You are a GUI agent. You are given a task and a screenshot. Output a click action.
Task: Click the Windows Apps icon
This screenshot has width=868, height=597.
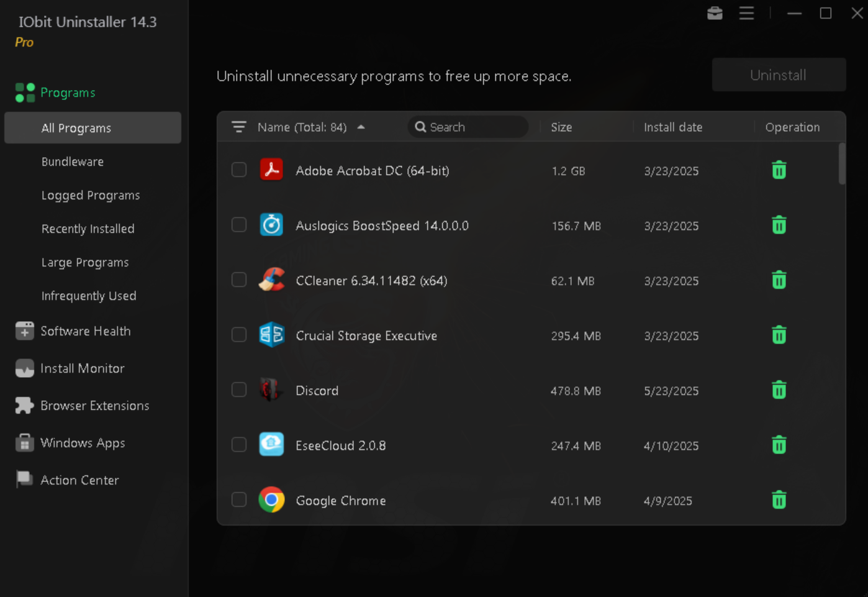click(x=24, y=443)
